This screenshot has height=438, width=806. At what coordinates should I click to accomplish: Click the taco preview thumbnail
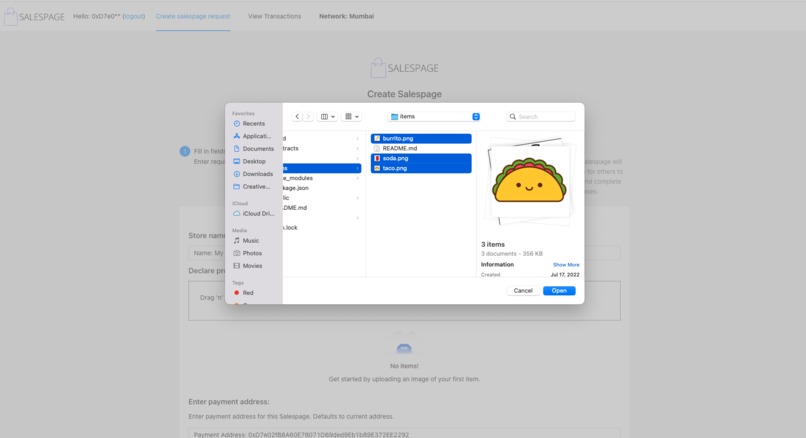[x=529, y=181]
